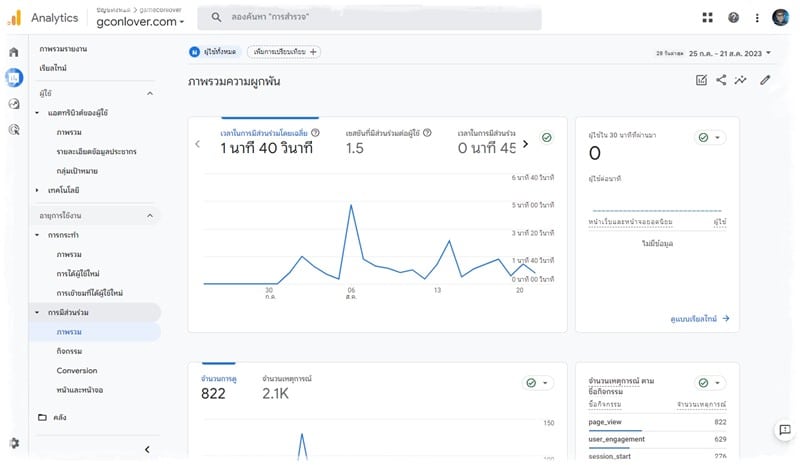This screenshot has width=800, height=465.
Task: Click the peak on the engagement line chart
Action: (x=351, y=205)
